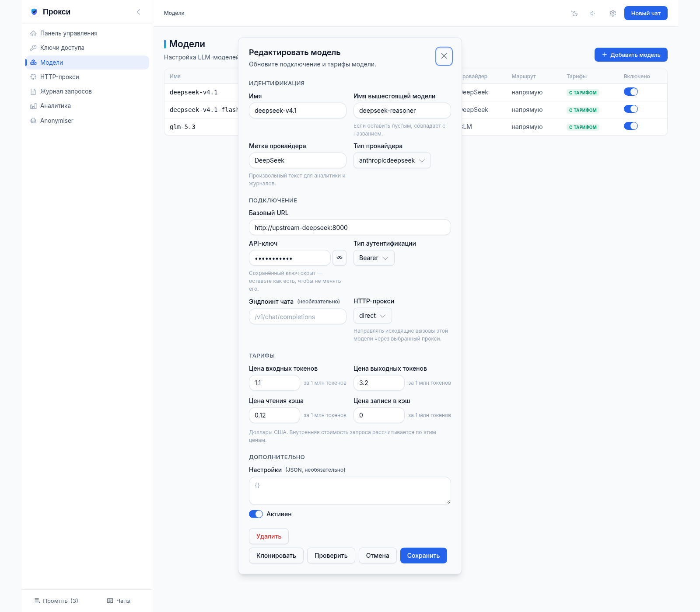Screen dimensions: 700x612
Task: Click the sound speaker icon in header
Action: coord(593,13)
